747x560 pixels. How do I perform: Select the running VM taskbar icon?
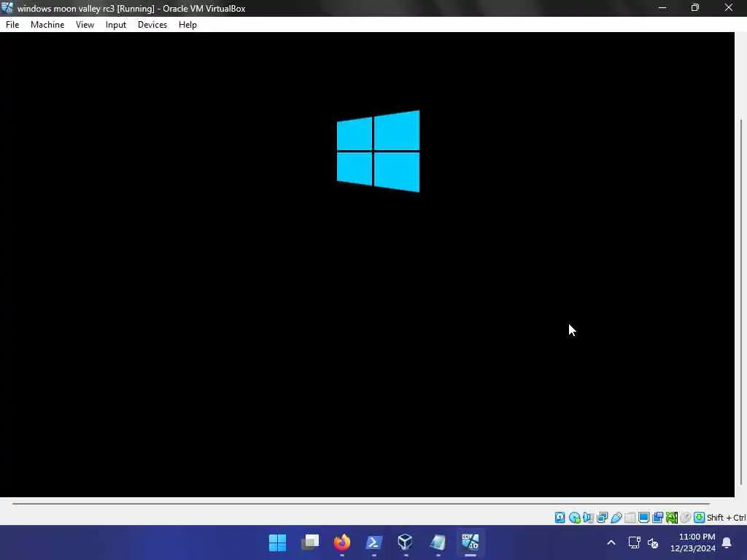(471, 542)
